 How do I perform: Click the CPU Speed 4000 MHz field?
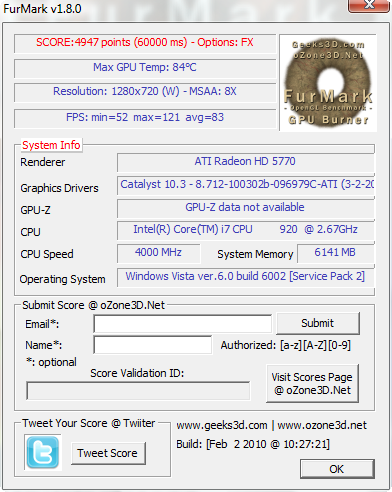pos(159,253)
